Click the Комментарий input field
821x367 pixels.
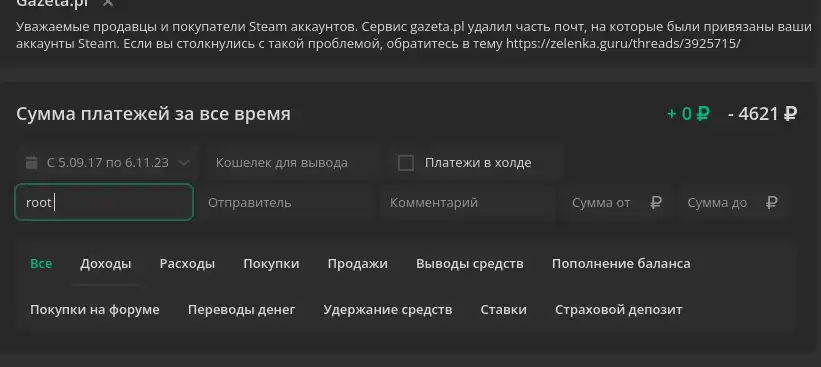tap(468, 202)
